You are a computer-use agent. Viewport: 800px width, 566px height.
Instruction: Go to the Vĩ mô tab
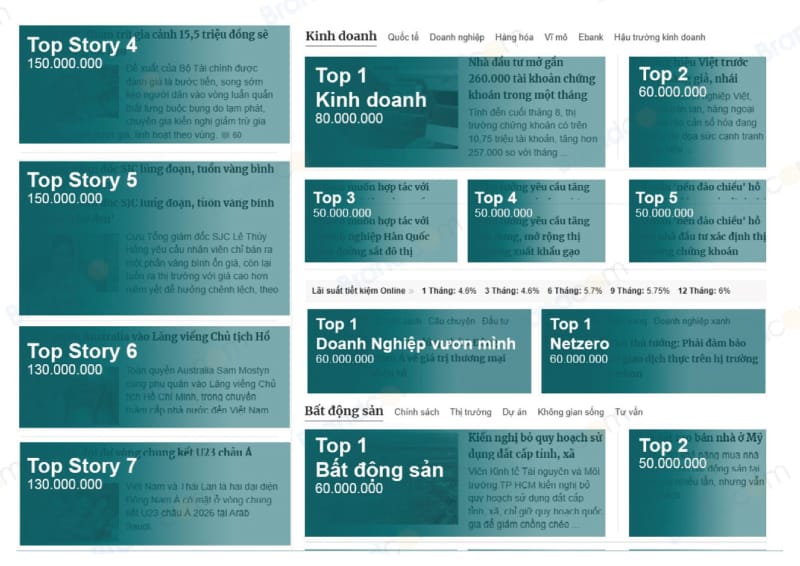tap(557, 37)
